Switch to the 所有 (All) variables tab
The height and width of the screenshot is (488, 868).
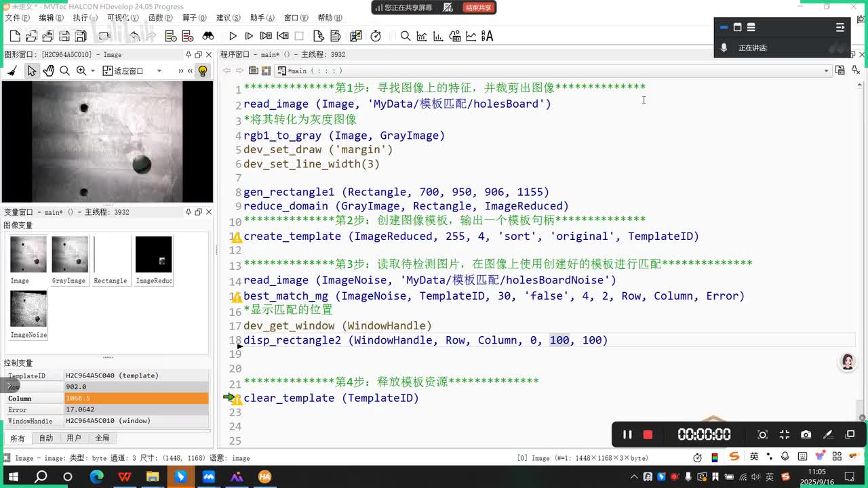point(17,439)
